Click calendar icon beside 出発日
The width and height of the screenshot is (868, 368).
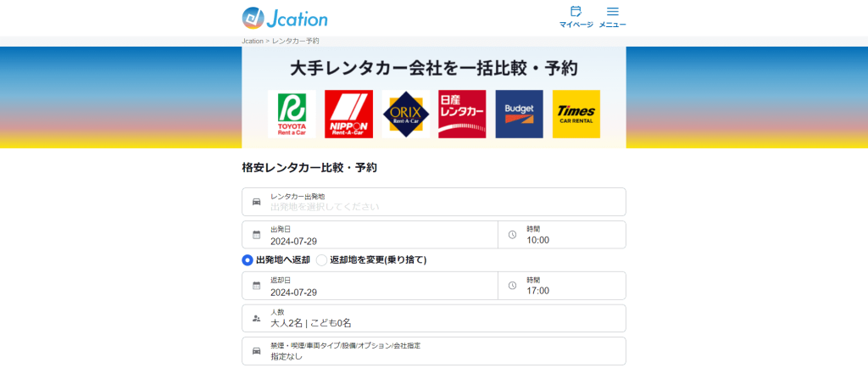pyautogui.click(x=256, y=235)
